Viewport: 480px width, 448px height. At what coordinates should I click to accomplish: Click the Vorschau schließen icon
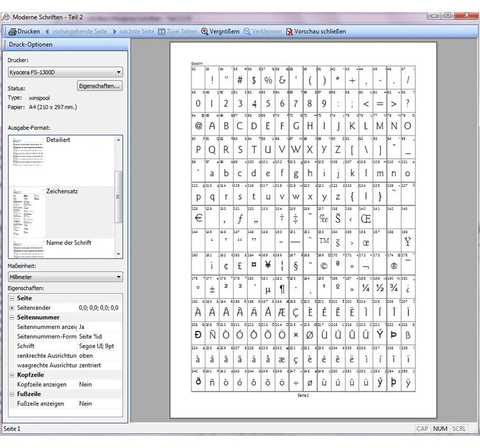point(289,31)
